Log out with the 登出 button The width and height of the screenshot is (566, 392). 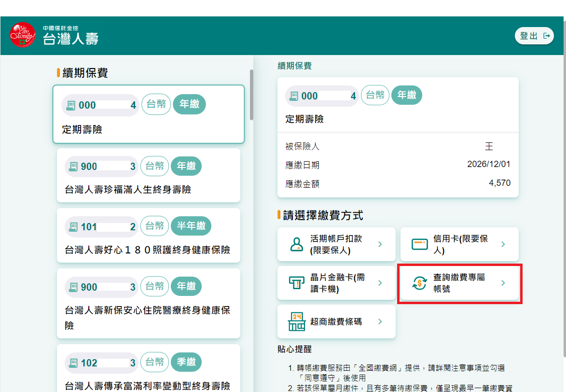[x=534, y=36]
